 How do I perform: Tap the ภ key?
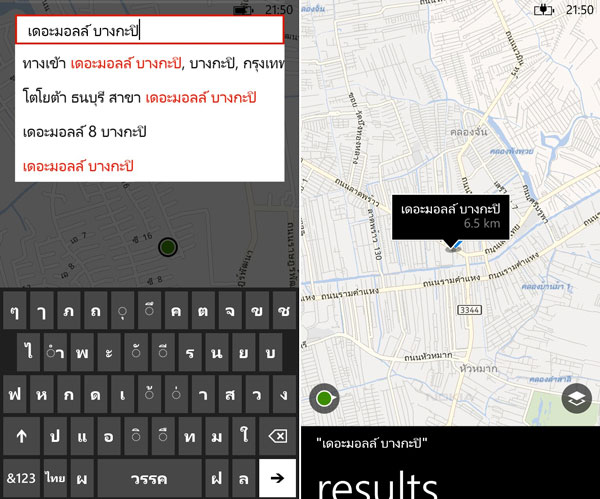69,310
